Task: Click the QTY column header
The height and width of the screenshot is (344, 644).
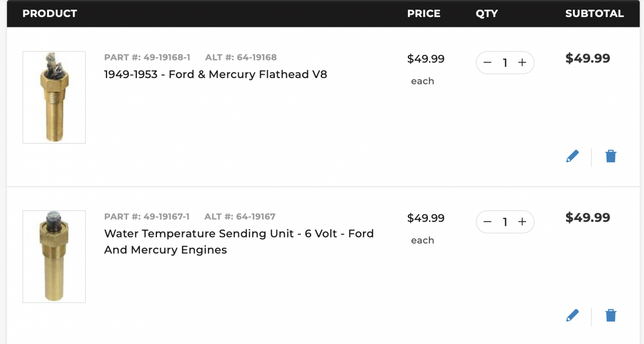Action: pyautogui.click(x=487, y=13)
